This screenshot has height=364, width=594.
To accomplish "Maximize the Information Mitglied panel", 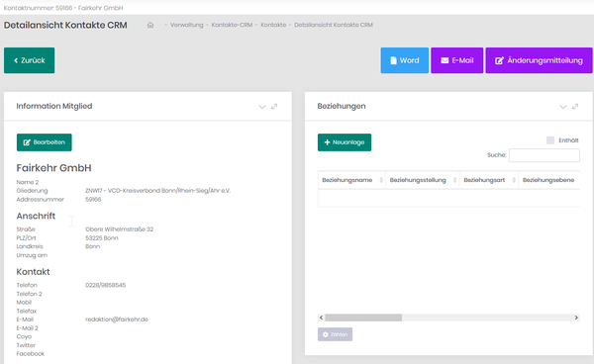I will pyautogui.click(x=274, y=106).
